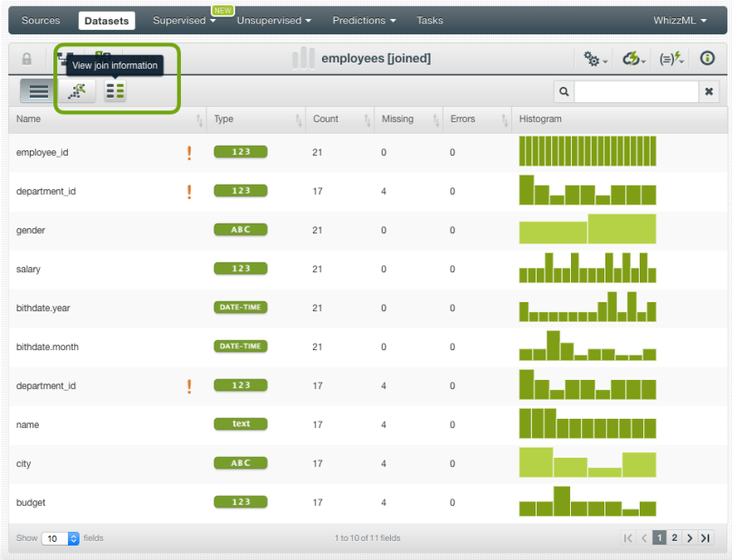Toggle the fields table list view
Image resolution: width=732 pixels, height=560 pixels.
pyautogui.click(x=37, y=90)
